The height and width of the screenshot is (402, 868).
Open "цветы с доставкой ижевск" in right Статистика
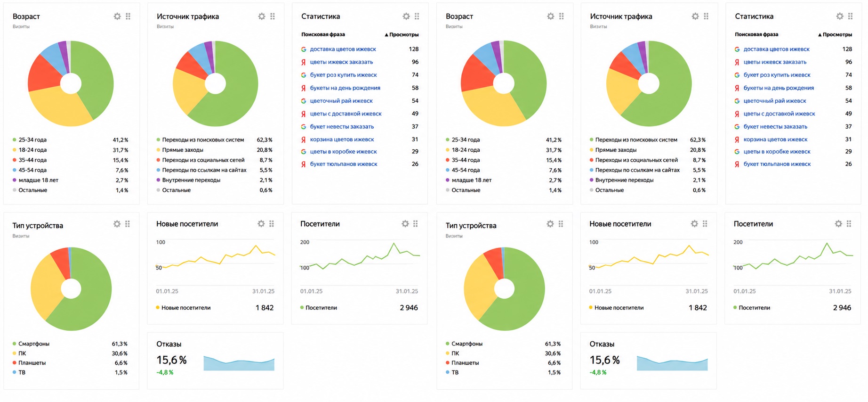point(779,114)
